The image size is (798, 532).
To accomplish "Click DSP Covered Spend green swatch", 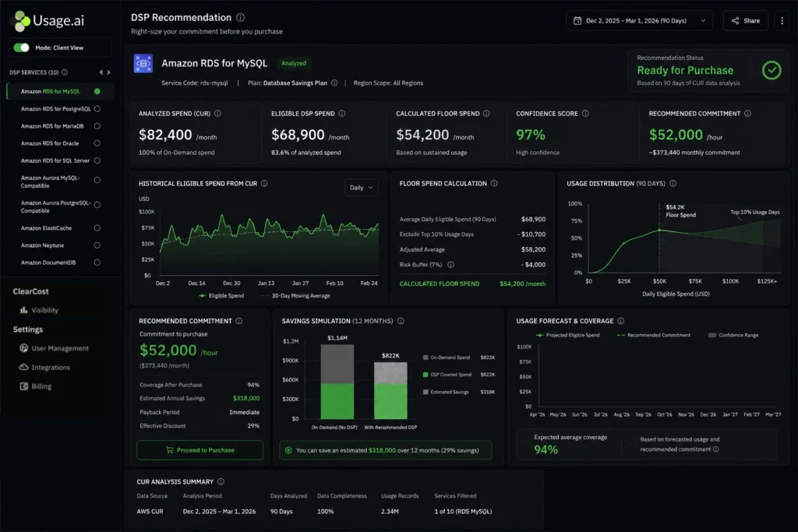I will tap(425, 375).
